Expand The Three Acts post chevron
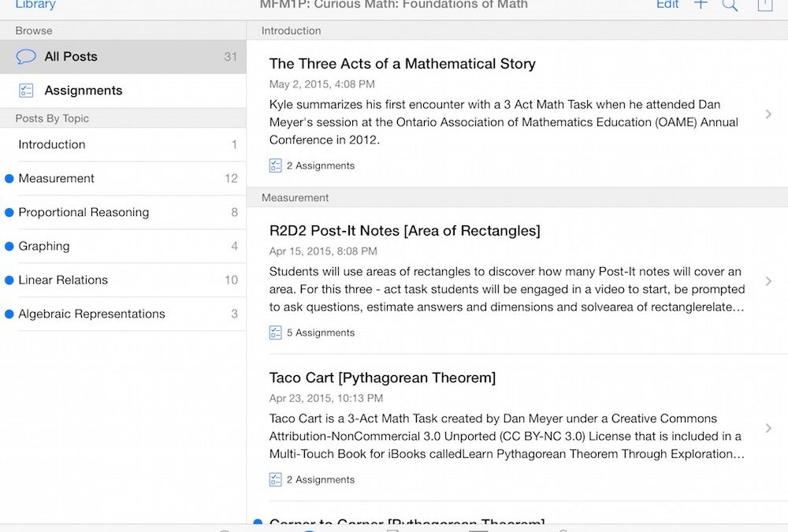This screenshot has width=788, height=532. pyautogui.click(x=768, y=114)
